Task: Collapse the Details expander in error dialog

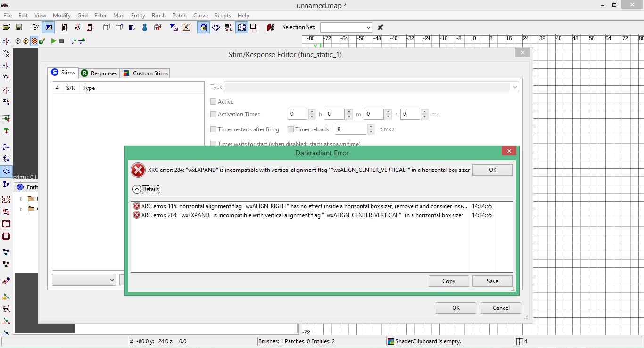Action: pyautogui.click(x=137, y=189)
